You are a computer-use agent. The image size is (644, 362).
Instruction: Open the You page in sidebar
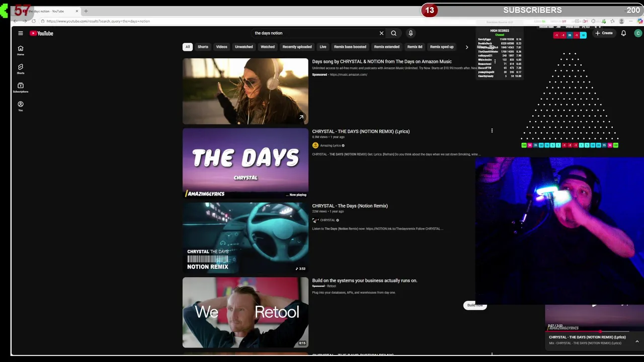coord(21,106)
